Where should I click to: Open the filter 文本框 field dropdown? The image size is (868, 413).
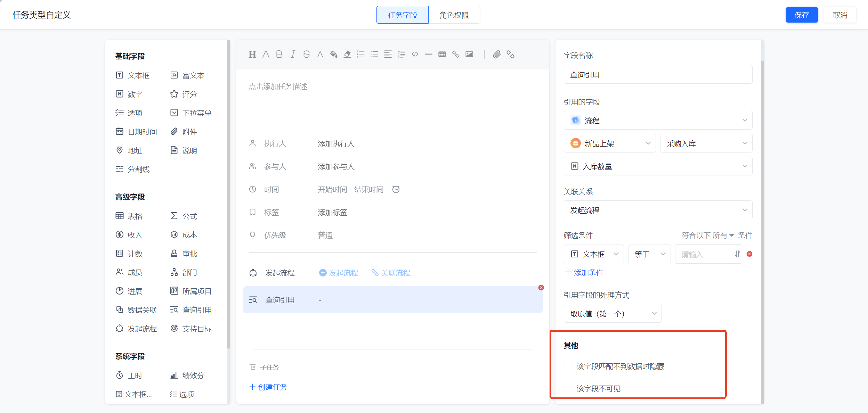(594, 254)
